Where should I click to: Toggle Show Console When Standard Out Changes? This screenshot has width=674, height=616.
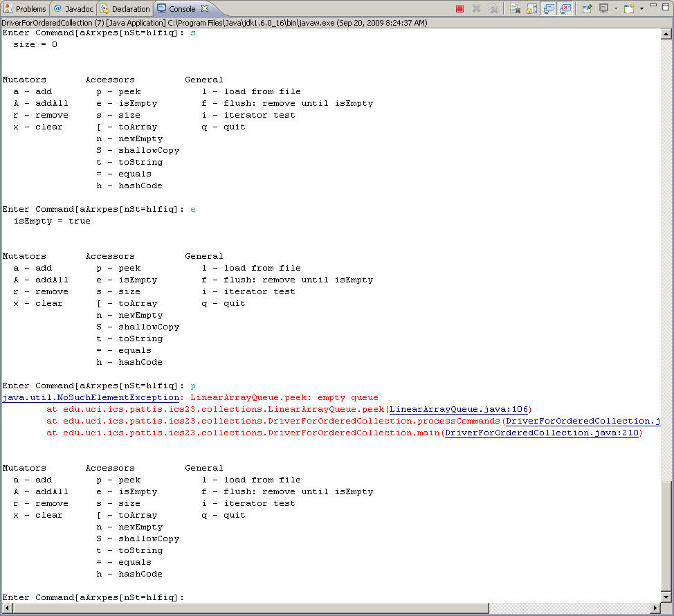[549, 9]
